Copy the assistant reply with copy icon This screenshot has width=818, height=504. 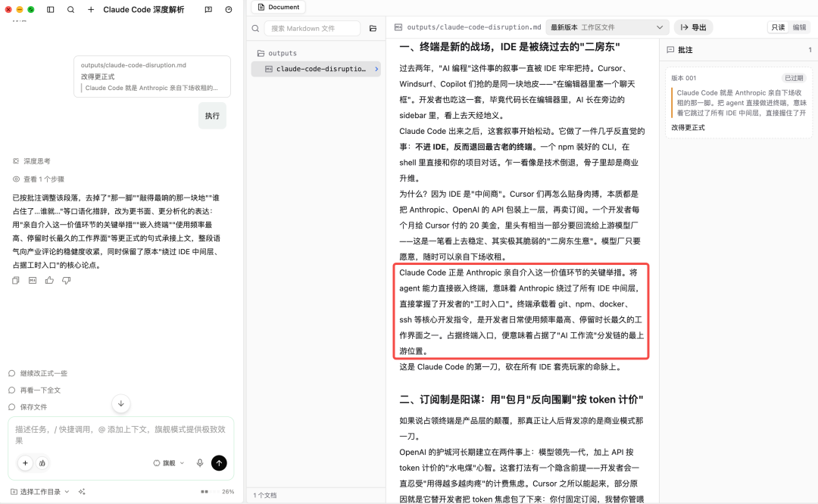[16, 281]
